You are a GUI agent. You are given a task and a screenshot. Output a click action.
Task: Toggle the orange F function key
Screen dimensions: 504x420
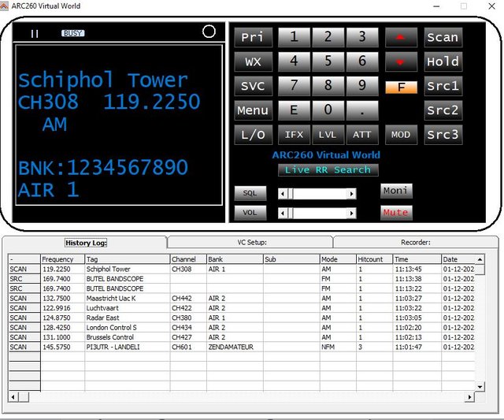tap(401, 87)
